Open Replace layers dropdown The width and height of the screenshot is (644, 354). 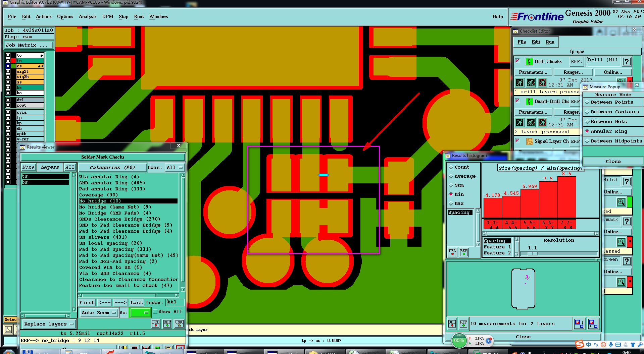(49, 324)
